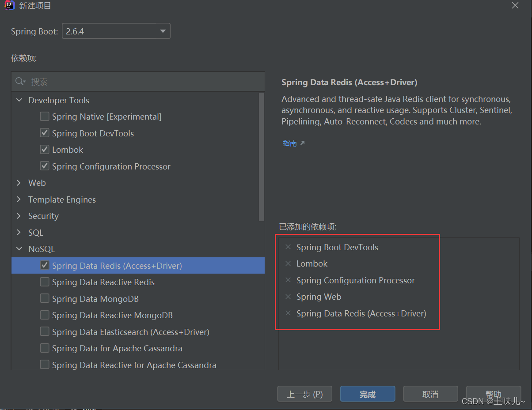Close the new project dialog
Image resolution: width=532 pixels, height=410 pixels.
(x=515, y=5)
